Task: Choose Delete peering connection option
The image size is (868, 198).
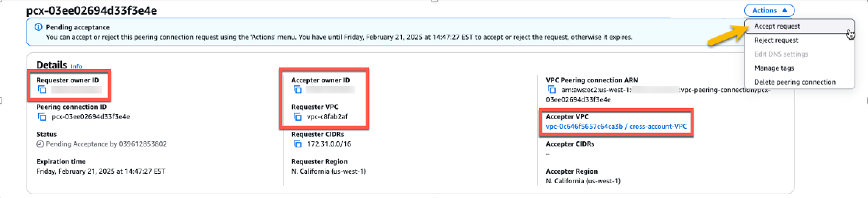Action: (795, 82)
